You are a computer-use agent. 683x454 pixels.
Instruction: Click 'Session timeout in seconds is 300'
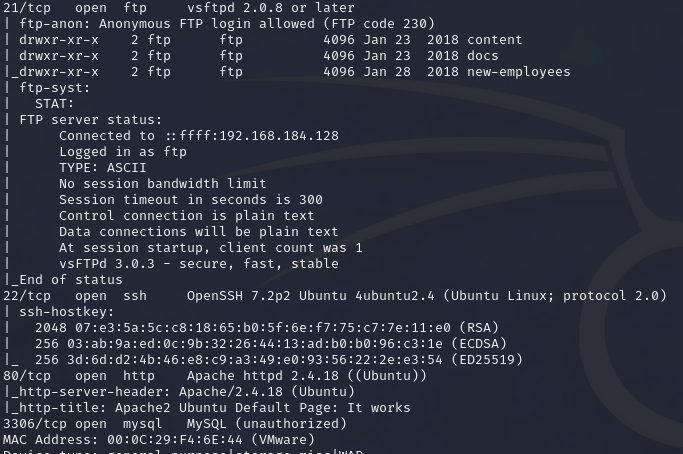191,200
